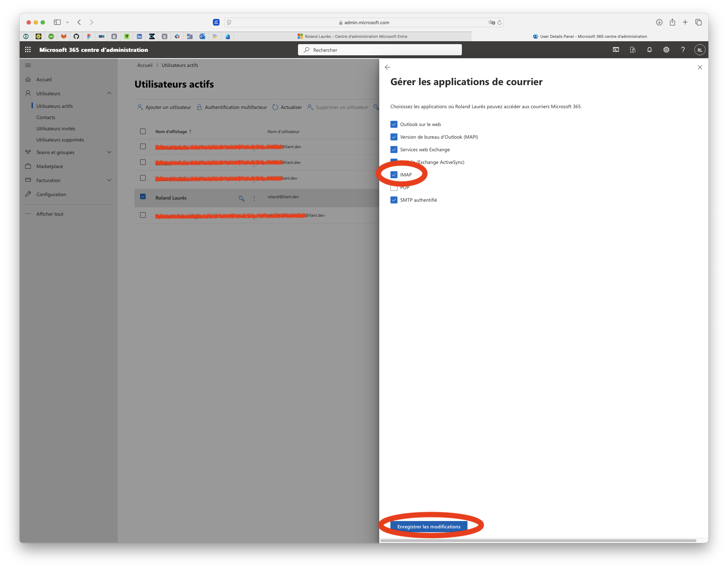Select Utilisateurs actifs in the sidebar

coord(55,106)
